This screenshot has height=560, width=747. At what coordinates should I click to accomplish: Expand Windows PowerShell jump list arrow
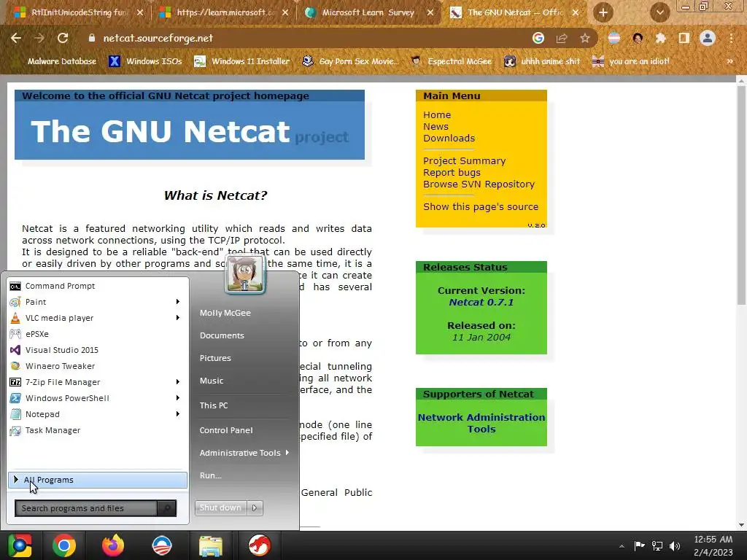coord(178,398)
